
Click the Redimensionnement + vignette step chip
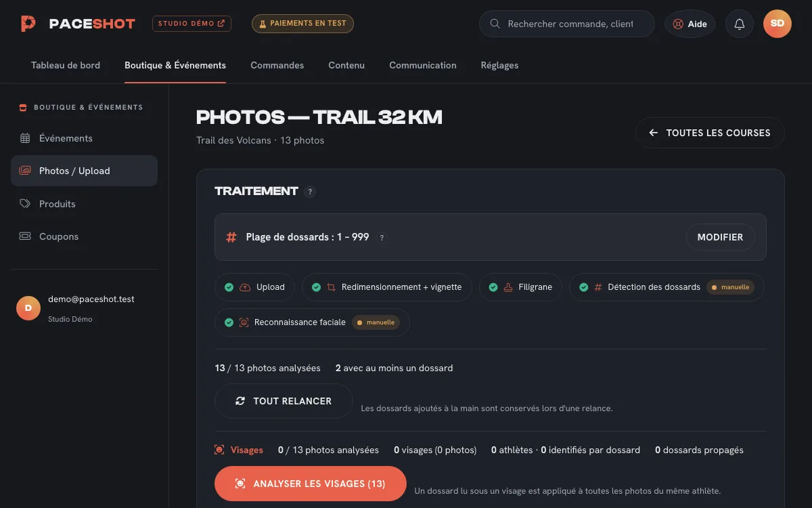pos(388,287)
